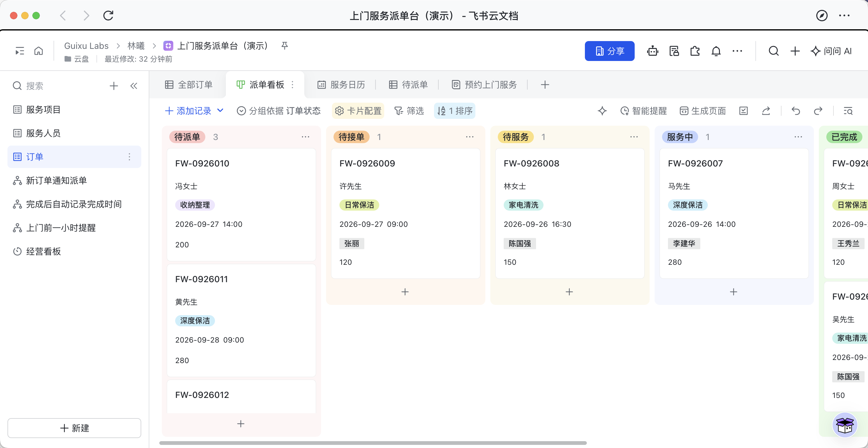Open the FW-0926010 order card
The height and width of the screenshot is (448, 868).
[241, 204]
